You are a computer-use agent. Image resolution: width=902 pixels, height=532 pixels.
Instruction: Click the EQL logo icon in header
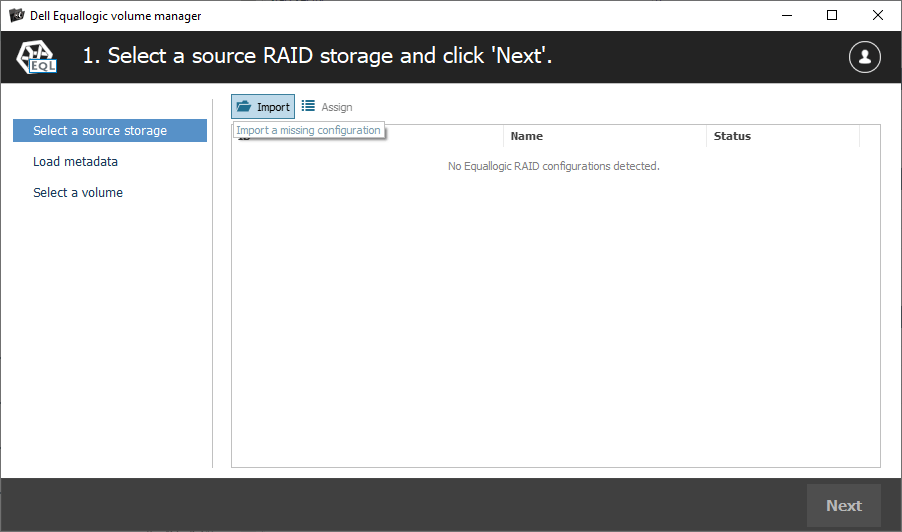coord(36,57)
